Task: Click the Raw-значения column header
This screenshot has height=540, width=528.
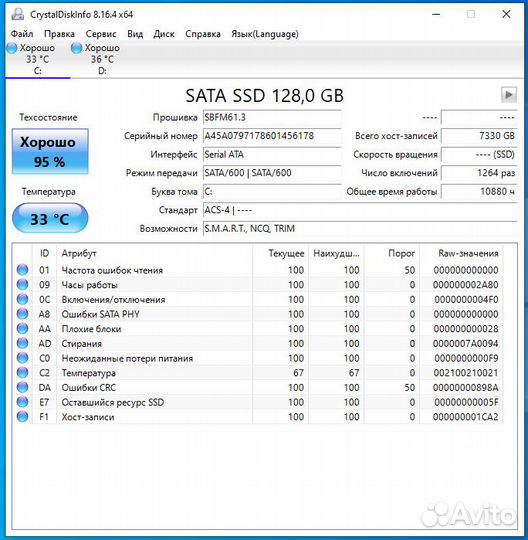Action: 462,253
